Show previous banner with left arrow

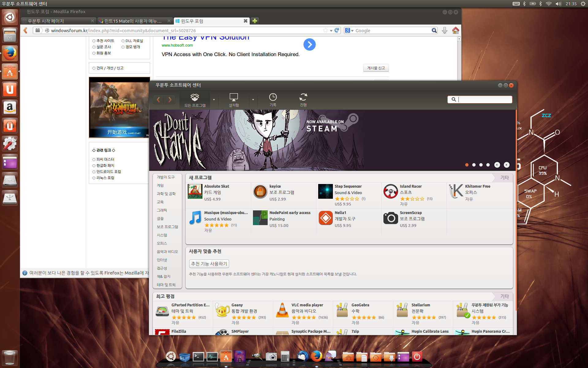tap(497, 165)
